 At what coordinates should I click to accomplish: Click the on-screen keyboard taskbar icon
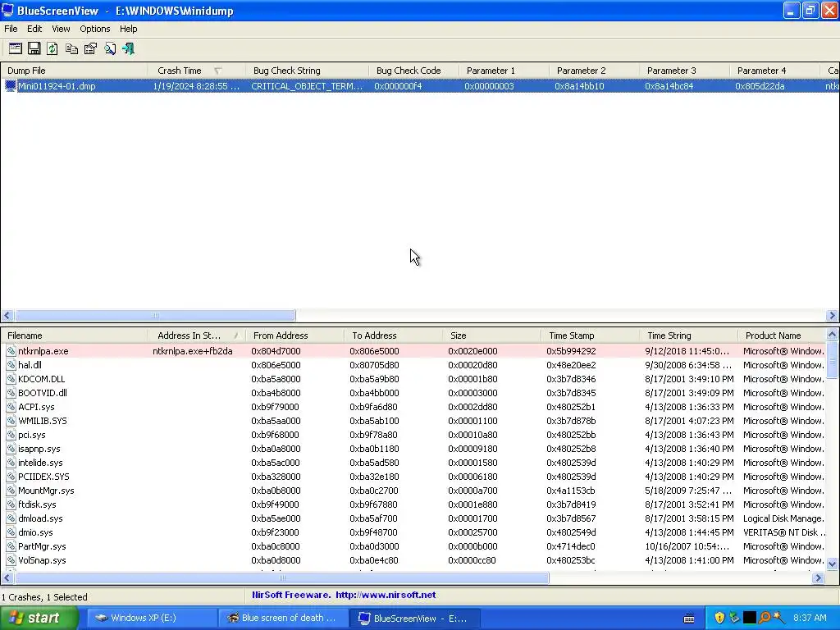689,619
